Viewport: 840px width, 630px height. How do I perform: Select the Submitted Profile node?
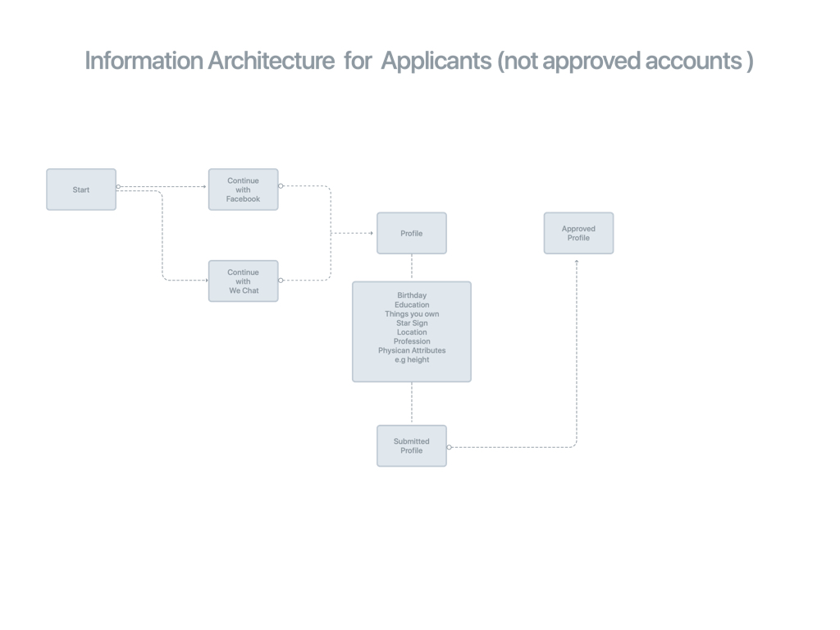point(411,445)
